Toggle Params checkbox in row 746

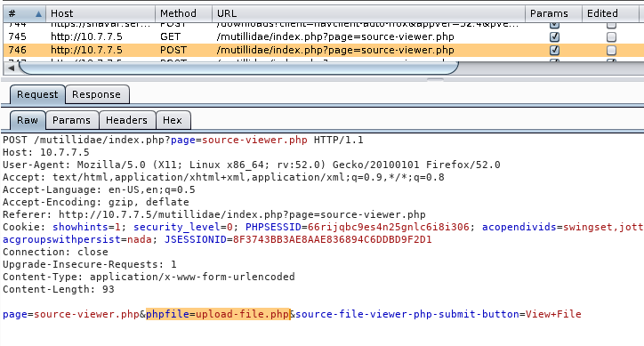(554, 50)
